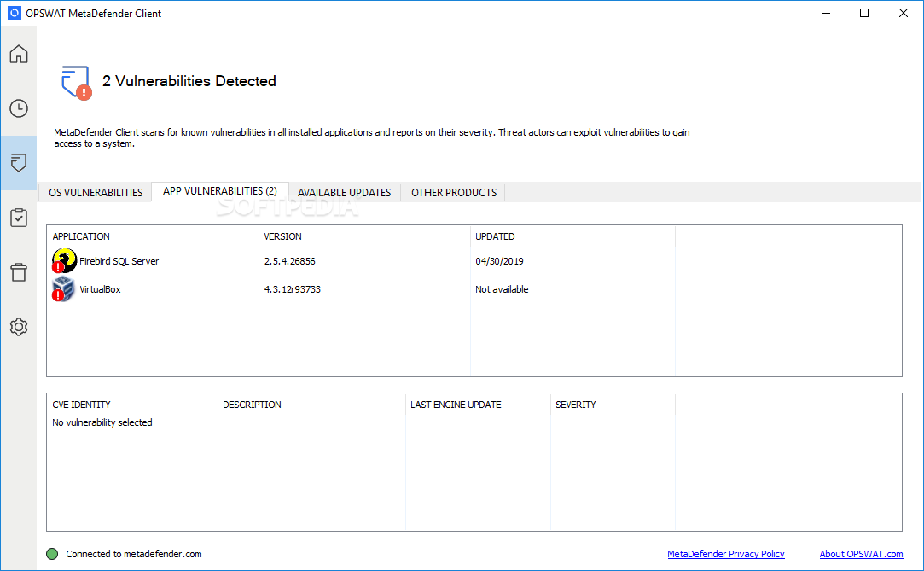The image size is (924, 571).
Task: Open the Other Products tab
Action: point(454,193)
